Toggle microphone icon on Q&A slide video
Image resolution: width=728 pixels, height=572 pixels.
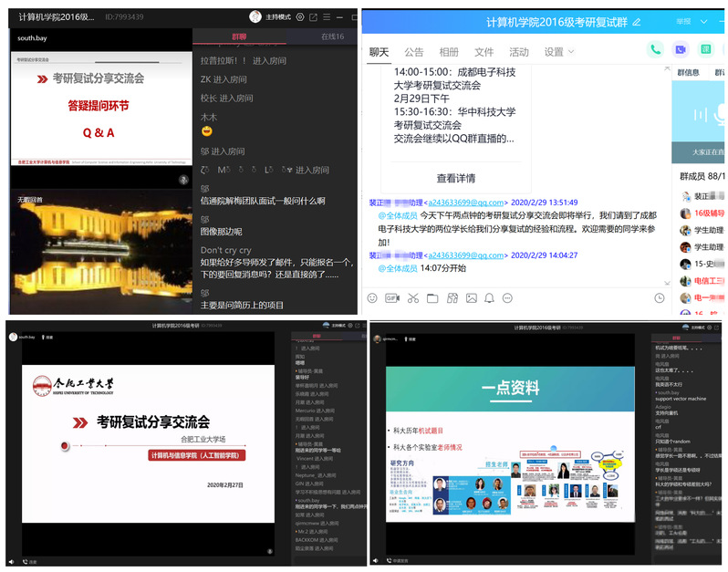click(182, 182)
